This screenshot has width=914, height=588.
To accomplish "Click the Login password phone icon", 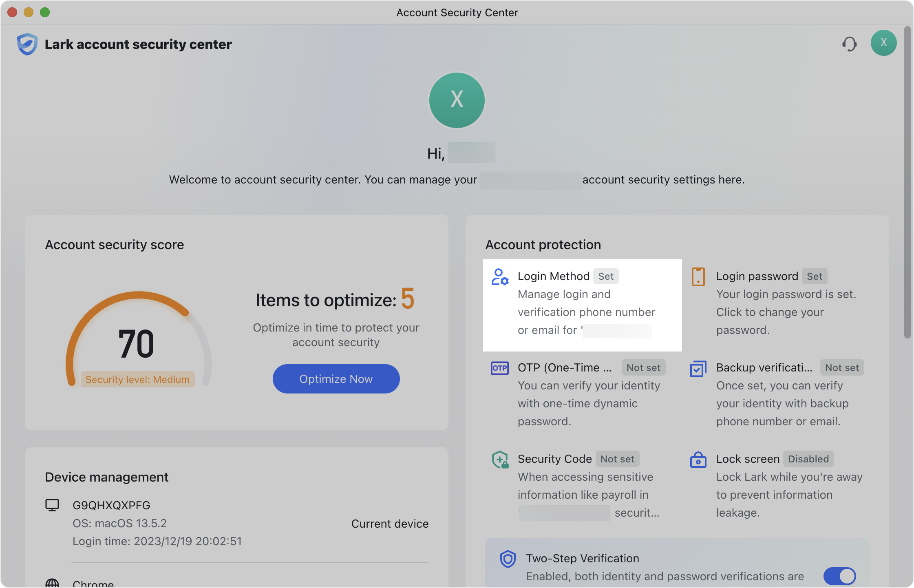I will [x=698, y=277].
